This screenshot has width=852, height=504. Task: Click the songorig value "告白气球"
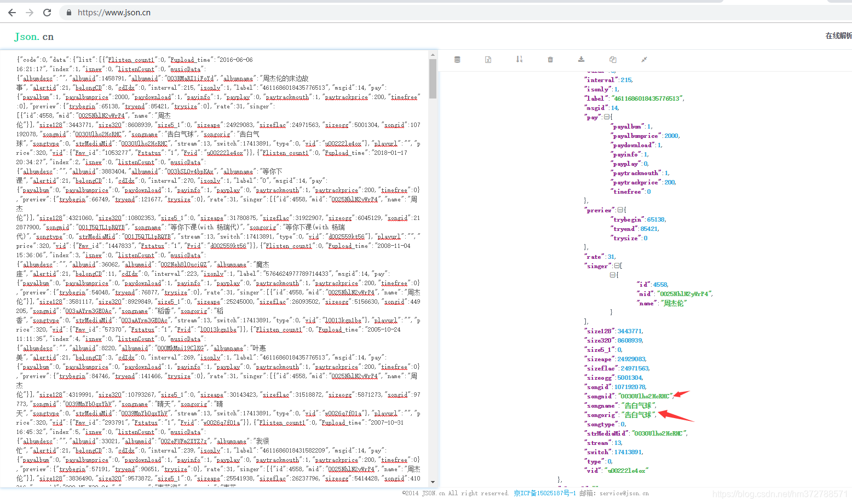click(x=638, y=415)
